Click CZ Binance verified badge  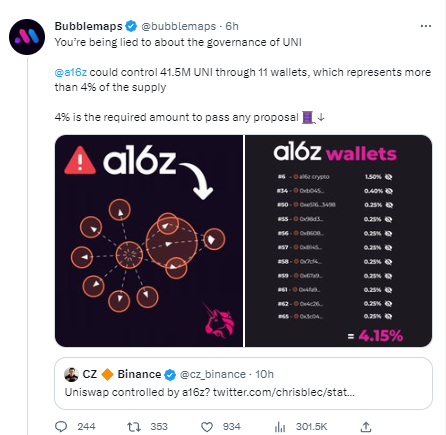point(170,375)
